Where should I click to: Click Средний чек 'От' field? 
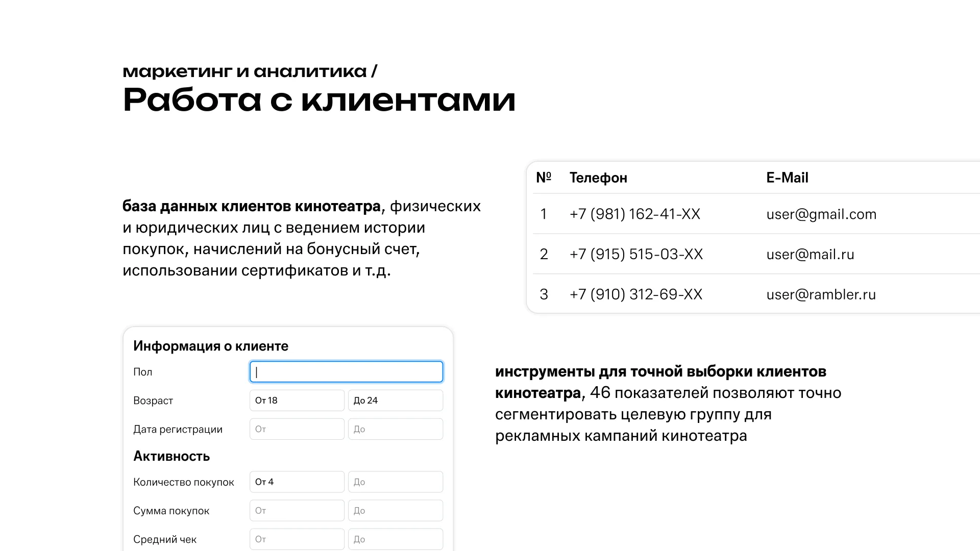[297, 539]
